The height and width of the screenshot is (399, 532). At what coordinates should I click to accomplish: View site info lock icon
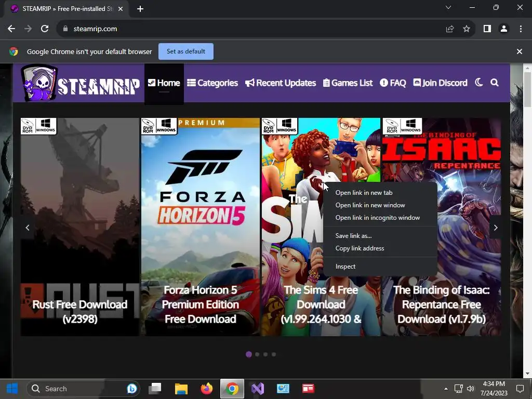pos(65,29)
